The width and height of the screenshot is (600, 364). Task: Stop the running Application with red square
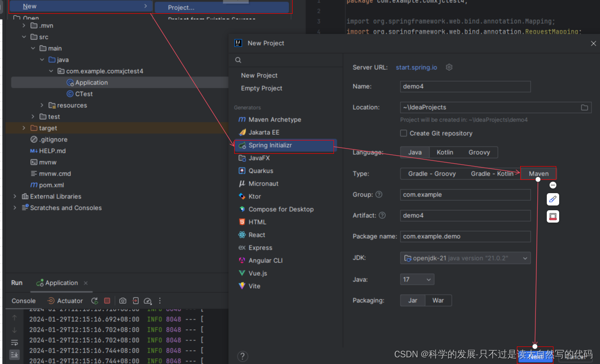[107, 301]
